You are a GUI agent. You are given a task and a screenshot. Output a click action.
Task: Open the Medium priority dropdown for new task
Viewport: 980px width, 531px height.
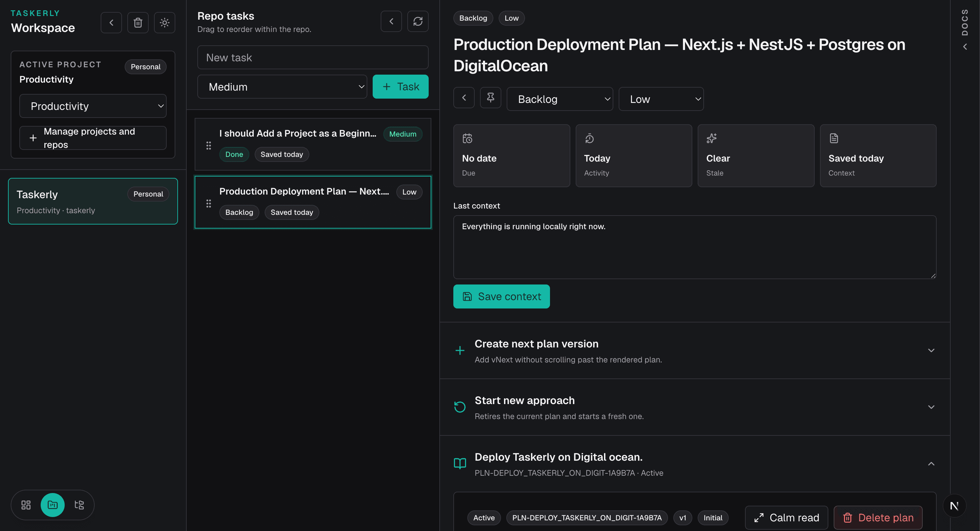[x=282, y=87]
